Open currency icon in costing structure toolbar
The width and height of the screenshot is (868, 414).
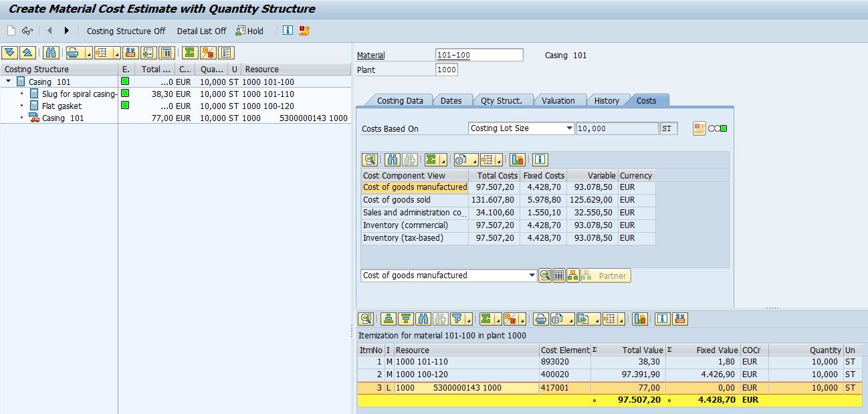[131, 53]
